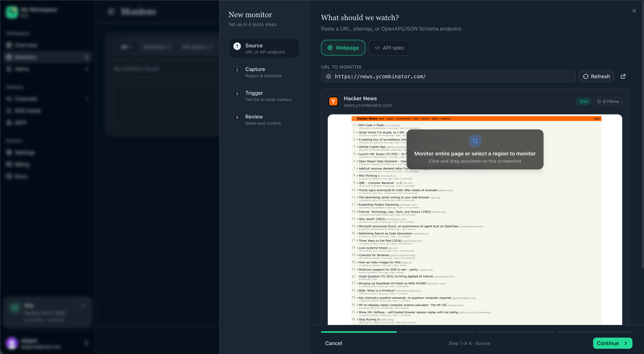Click the step number 4 circle
The width and height of the screenshot is (644, 354).
(237, 117)
